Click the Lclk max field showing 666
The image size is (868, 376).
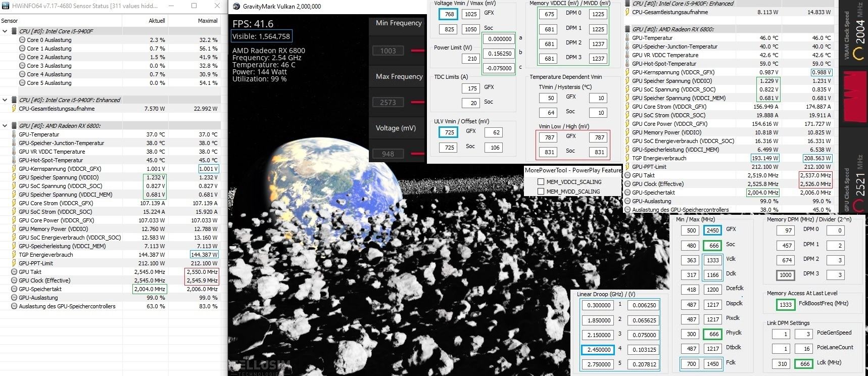click(x=804, y=364)
